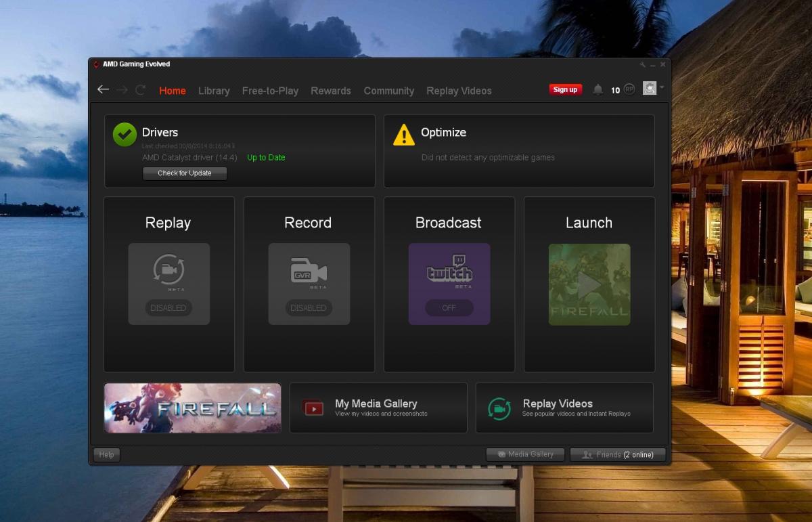Click the forward navigation arrow
This screenshot has height=522, width=812.
pos(122,89)
